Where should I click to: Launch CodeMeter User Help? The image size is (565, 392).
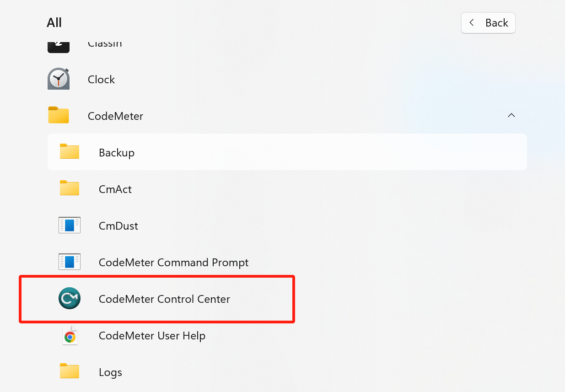click(x=152, y=335)
